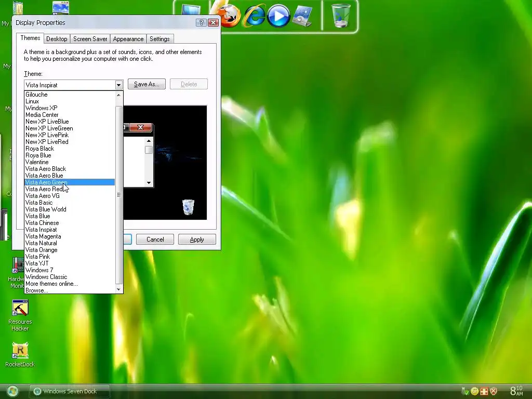Click the Start orb button
This screenshot has height=399, width=532.
click(12, 391)
